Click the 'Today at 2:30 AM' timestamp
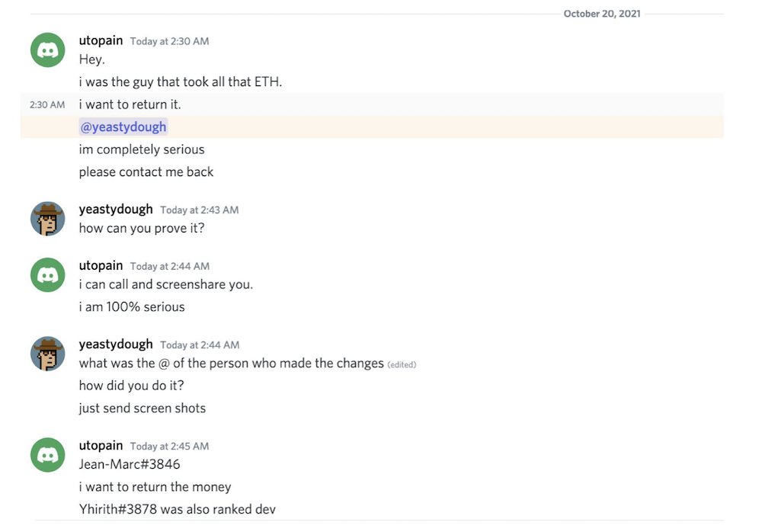 170,41
